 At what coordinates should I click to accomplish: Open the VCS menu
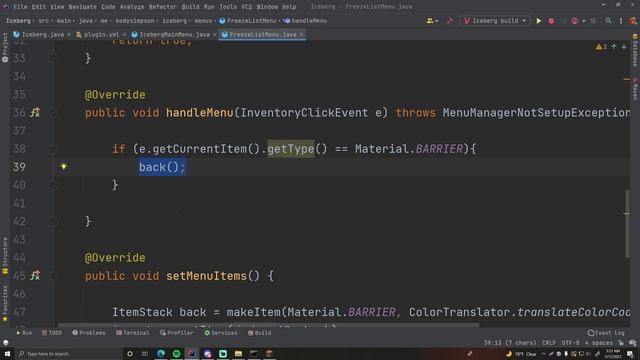point(247,7)
